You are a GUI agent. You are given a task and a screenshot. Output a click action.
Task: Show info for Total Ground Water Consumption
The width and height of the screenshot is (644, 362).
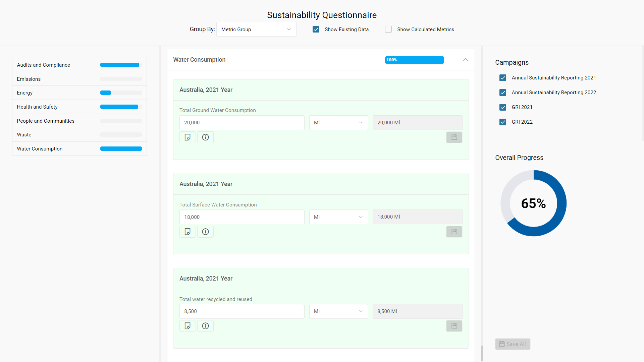[205, 137]
